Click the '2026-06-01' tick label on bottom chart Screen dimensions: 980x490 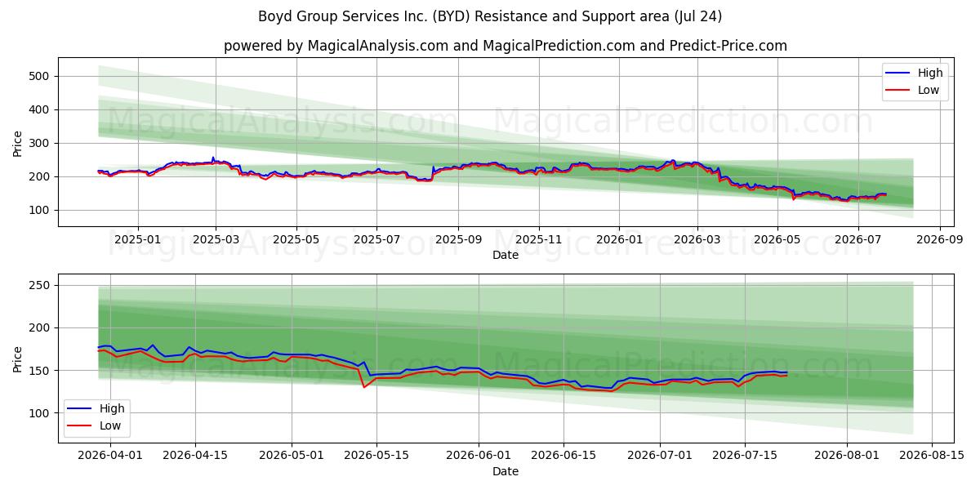pos(479,457)
